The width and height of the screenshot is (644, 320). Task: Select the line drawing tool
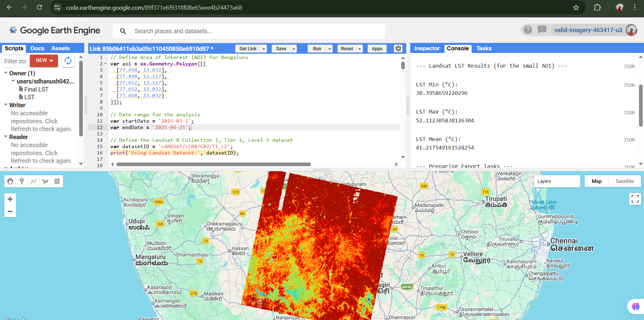coord(34,181)
